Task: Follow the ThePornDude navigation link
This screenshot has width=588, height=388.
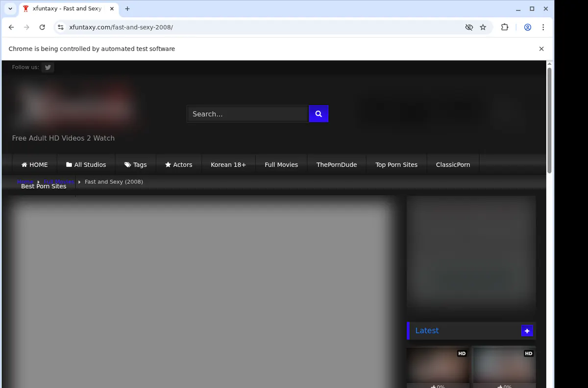Action: click(337, 165)
